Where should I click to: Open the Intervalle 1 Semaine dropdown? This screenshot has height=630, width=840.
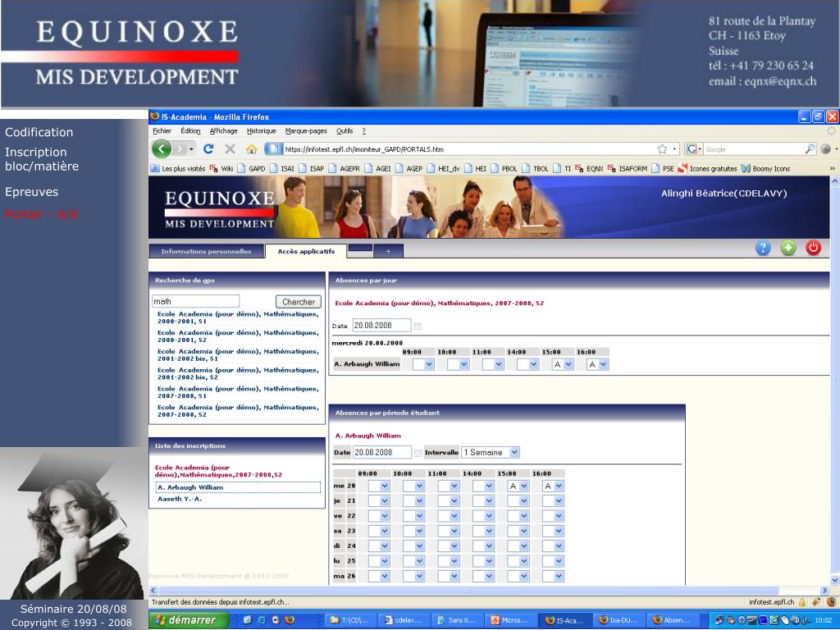[x=491, y=453]
